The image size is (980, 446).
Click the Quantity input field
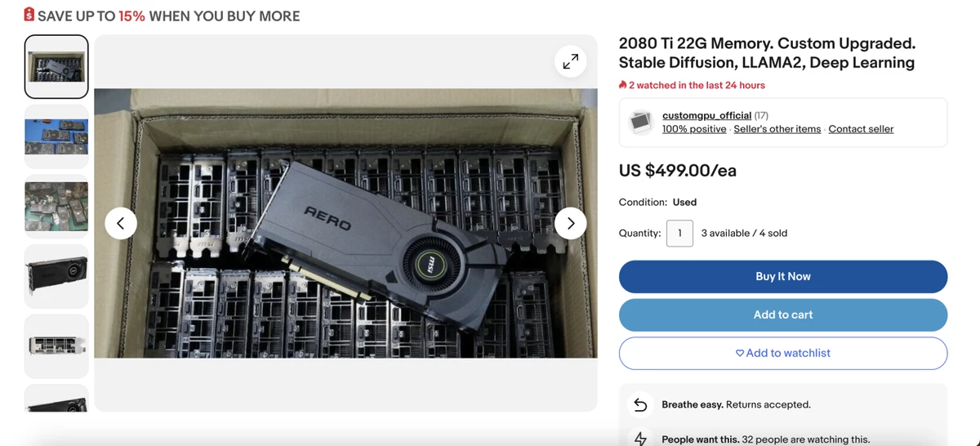click(x=679, y=233)
